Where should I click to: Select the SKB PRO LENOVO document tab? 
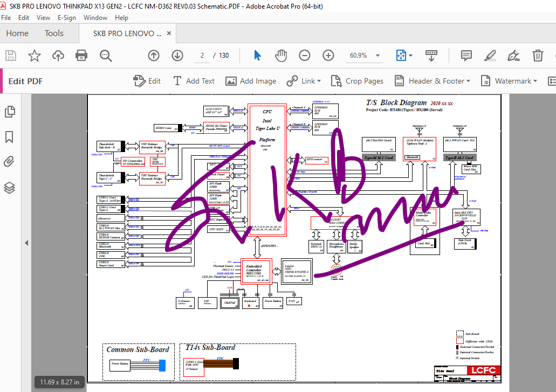pos(127,33)
